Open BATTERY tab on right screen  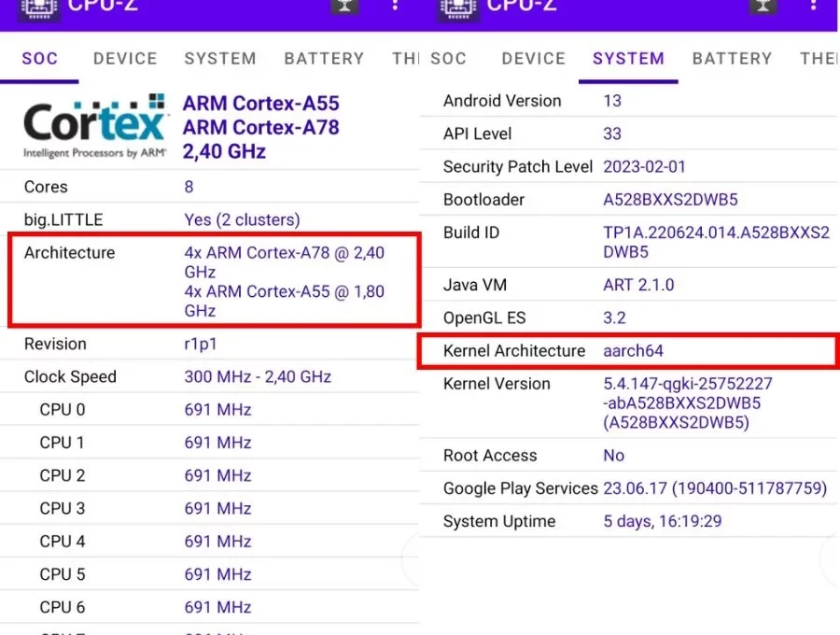click(x=733, y=59)
